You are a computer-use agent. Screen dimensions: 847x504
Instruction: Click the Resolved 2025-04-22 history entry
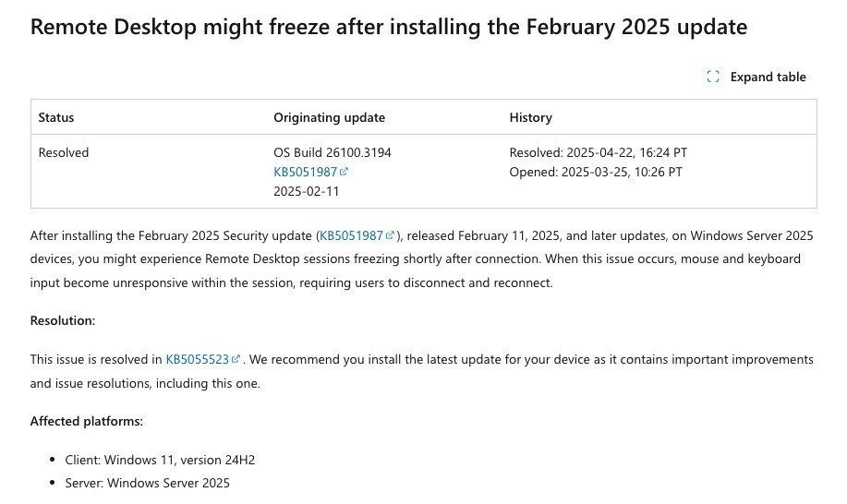tap(598, 152)
